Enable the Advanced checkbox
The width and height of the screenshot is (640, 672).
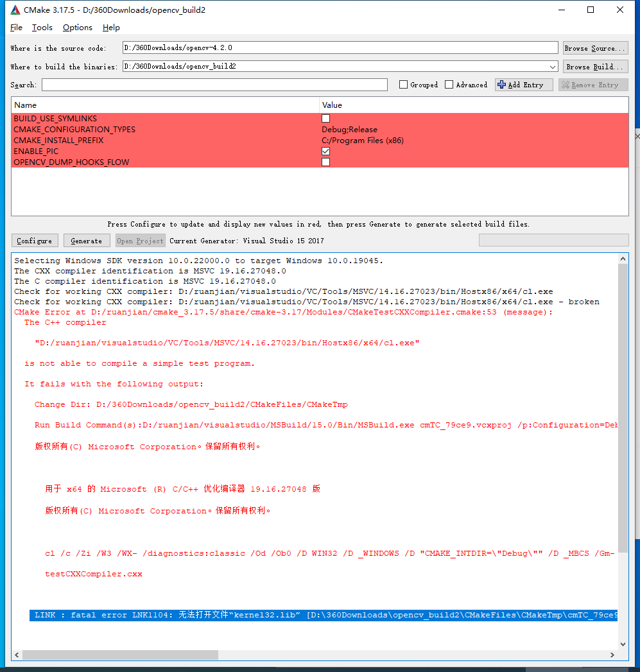[449, 84]
